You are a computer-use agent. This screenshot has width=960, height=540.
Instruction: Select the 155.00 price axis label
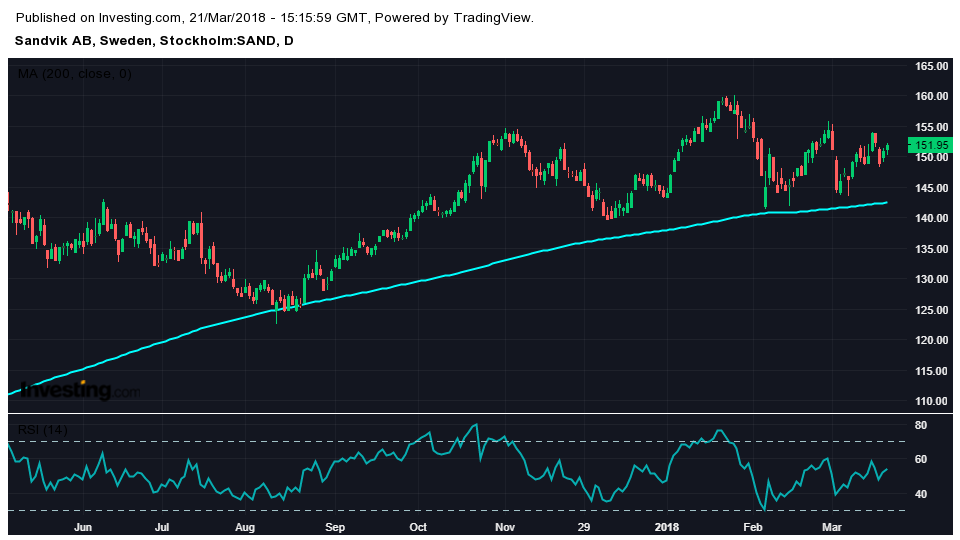point(931,127)
